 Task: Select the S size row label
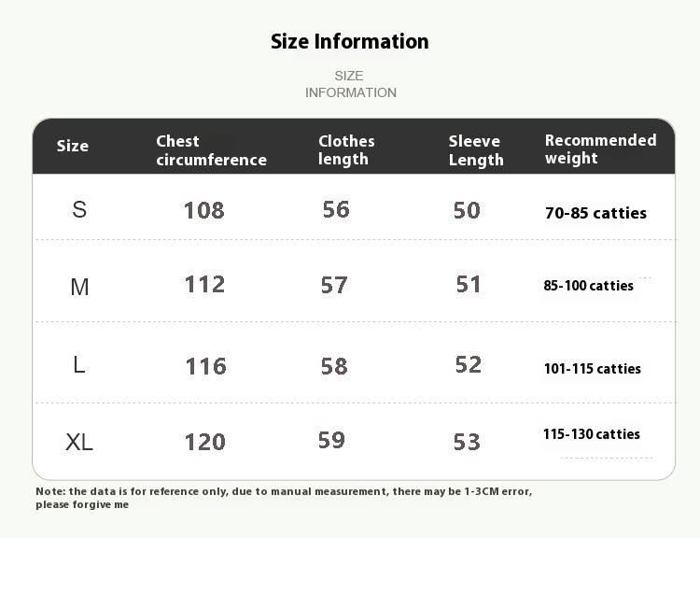(79, 209)
